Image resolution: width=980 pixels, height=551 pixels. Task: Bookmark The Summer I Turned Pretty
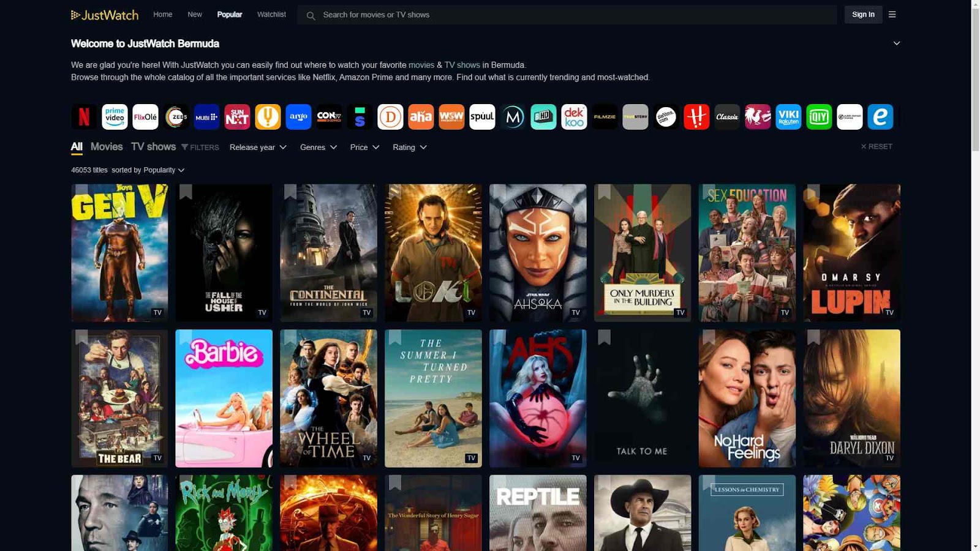point(395,337)
